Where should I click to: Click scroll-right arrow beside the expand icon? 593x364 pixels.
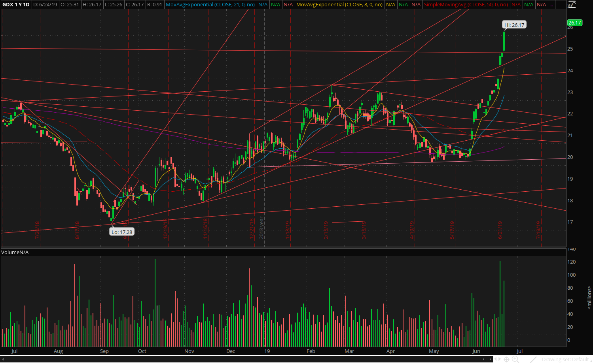[x=490, y=359]
